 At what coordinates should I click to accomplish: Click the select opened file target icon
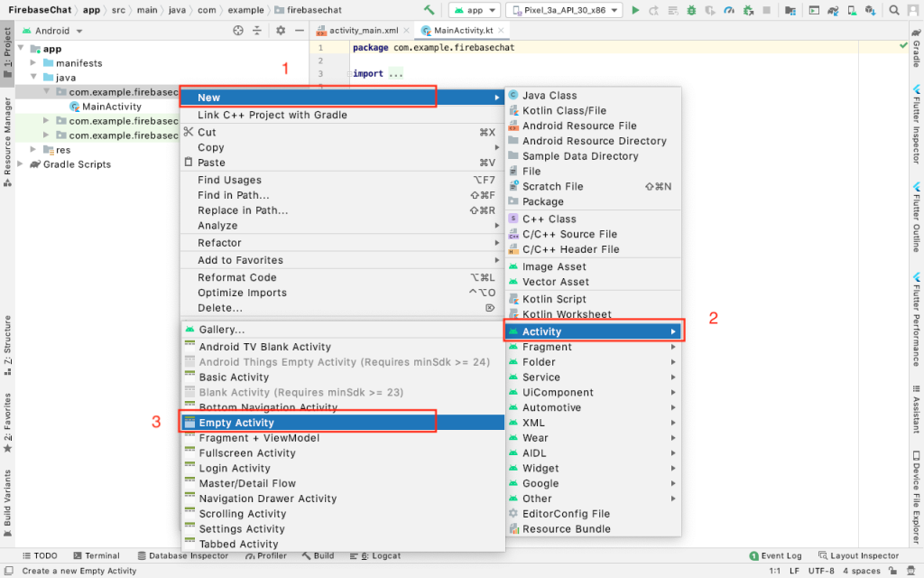[x=238, y=30]
